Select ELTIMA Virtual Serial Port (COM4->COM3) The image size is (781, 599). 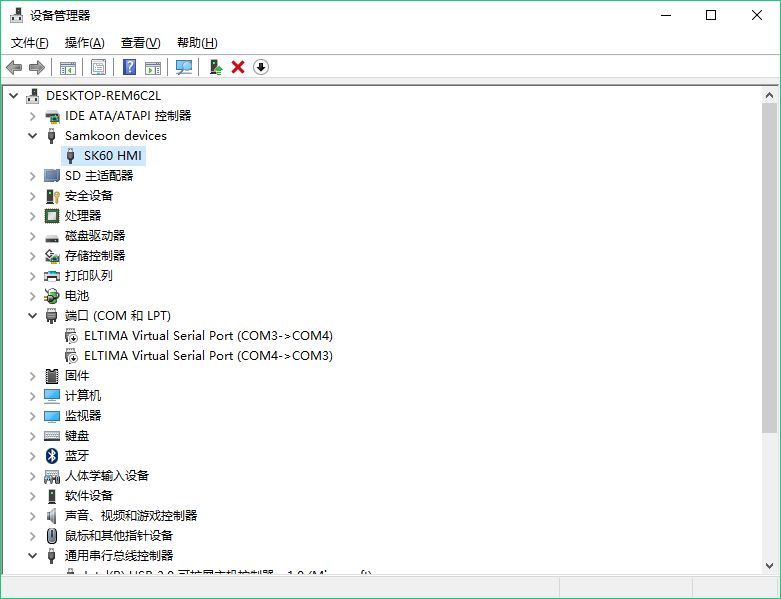click(208, 355)
